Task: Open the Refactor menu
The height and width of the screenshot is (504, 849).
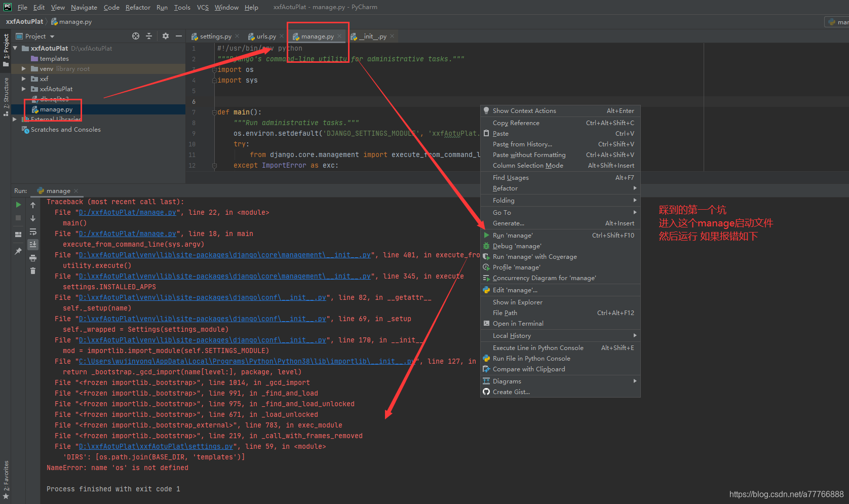Action: coord(138,7)
